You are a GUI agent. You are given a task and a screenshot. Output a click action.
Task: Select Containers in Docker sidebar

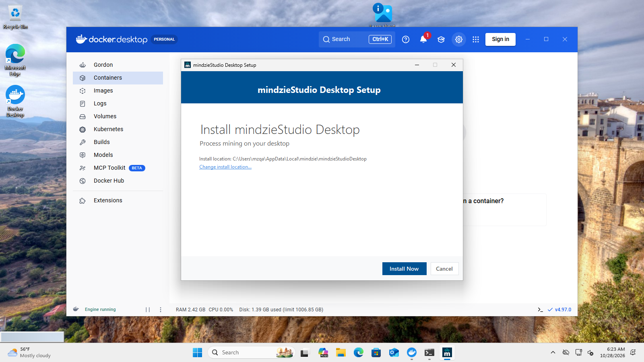coord(118,78)
